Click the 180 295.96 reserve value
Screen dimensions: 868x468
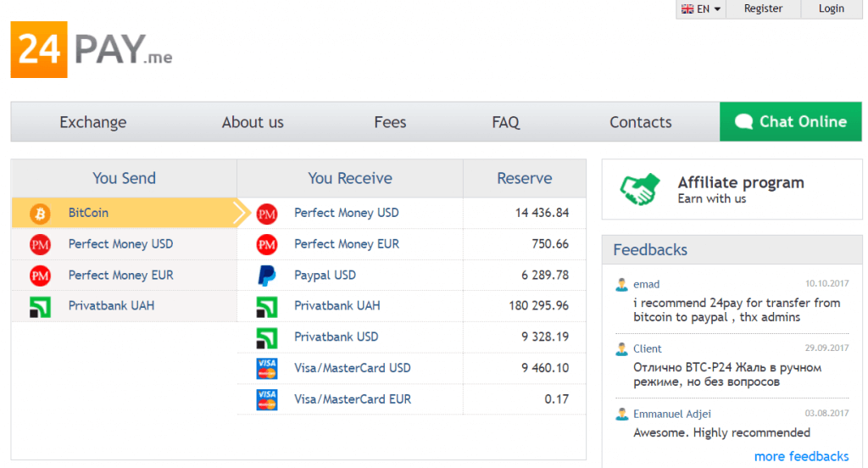pos(538,306)
